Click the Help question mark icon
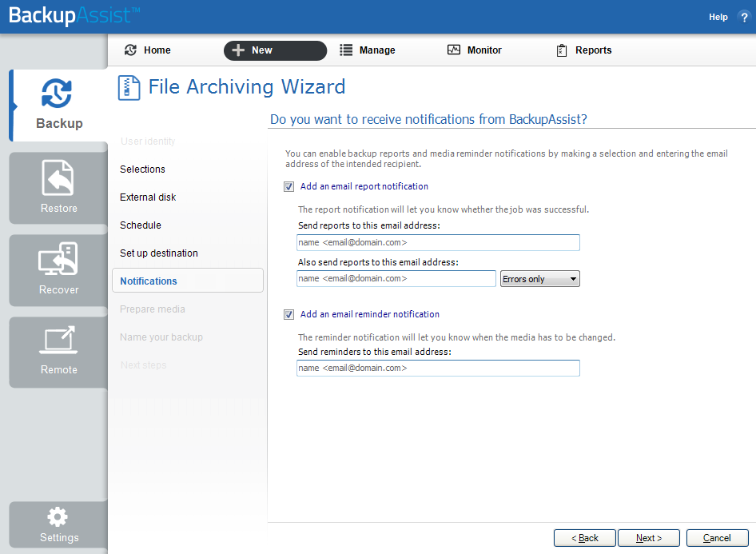Screen dimensions: 756x554 pyautogui.click(x=744, y=17)
